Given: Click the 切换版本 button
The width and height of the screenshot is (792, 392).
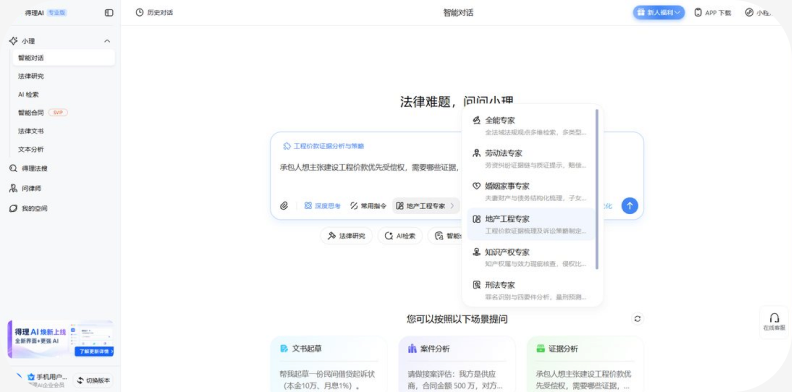Looking at the screenshot, I should coord(93,380).
